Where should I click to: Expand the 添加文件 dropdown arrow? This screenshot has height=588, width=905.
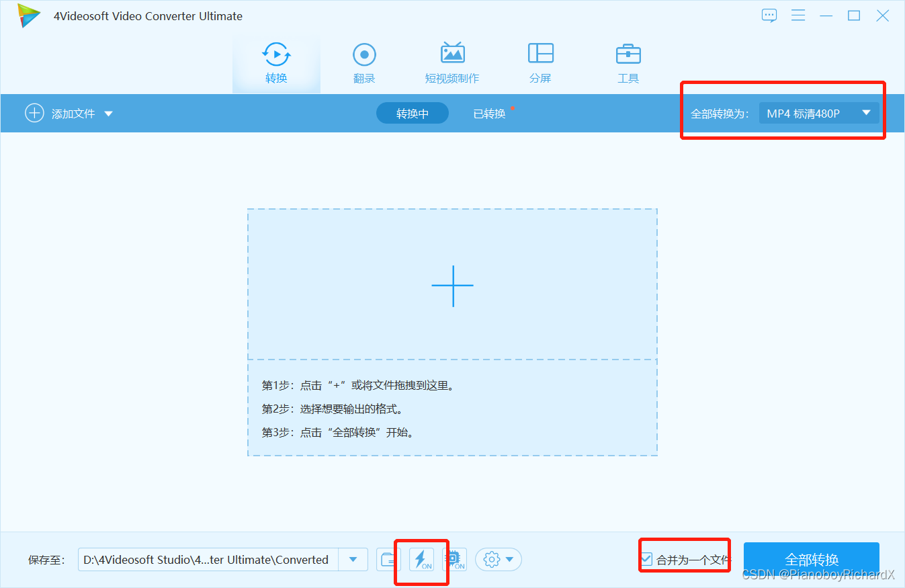[108, 114]
